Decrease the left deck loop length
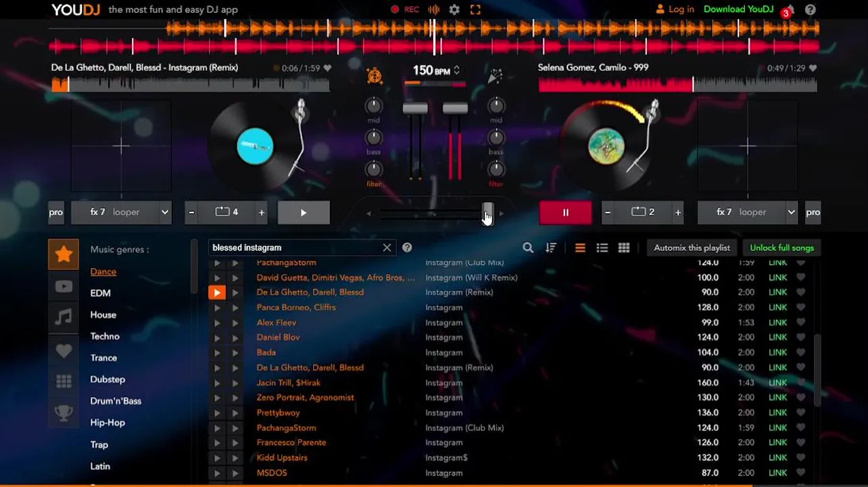Viewport: 868px width, 487px height. tap(192, 212)
